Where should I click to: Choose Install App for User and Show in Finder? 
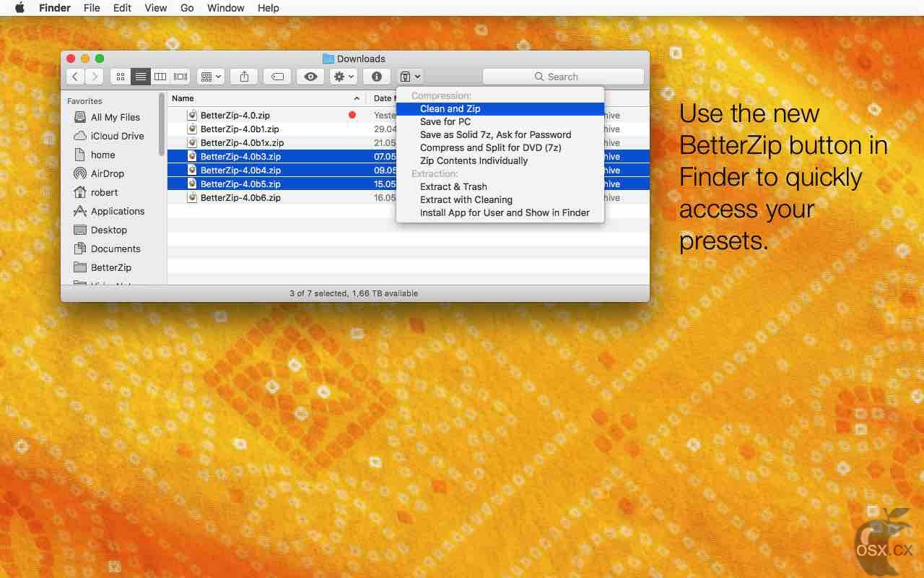tap(500, 213)
